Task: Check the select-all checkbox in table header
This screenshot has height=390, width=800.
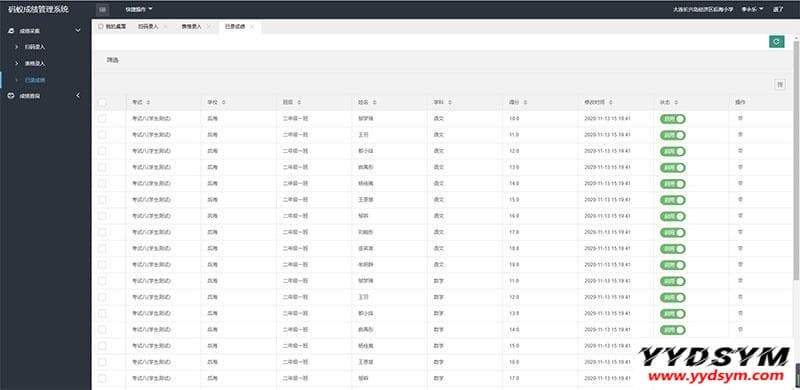Action: [x=102, y=103]
